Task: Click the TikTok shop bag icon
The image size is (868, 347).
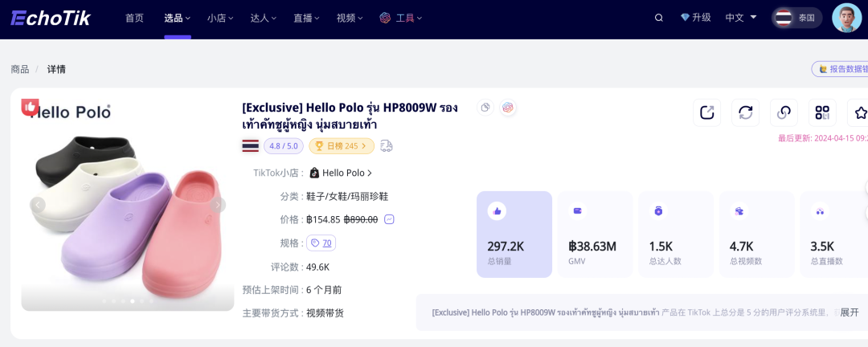Action: click(314, 173)
